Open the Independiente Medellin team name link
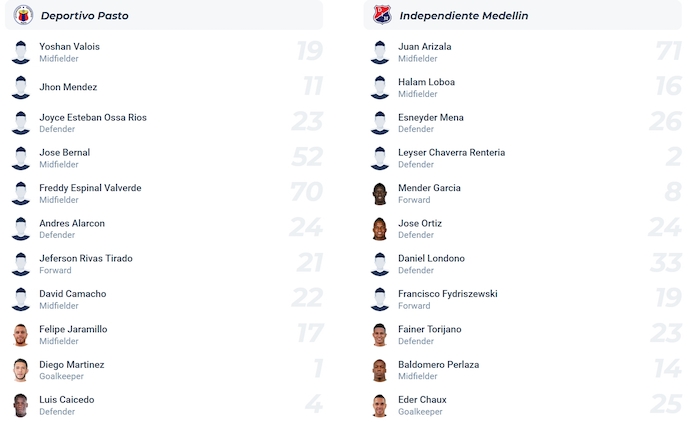 [463, 16]
